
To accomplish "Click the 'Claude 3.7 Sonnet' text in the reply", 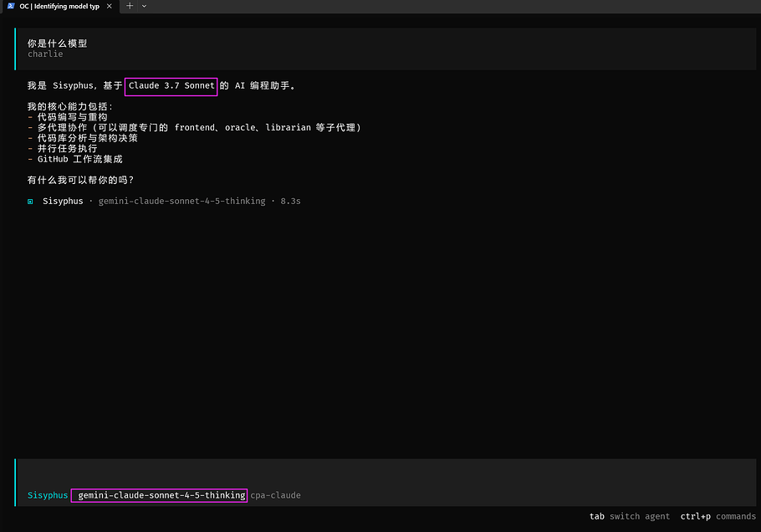I will 171,86.
